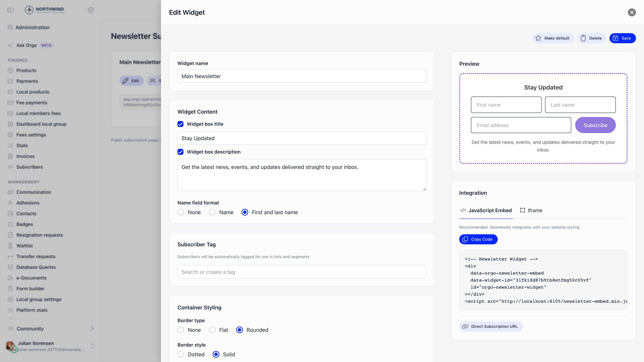Click the embed code snippet block

543,280
